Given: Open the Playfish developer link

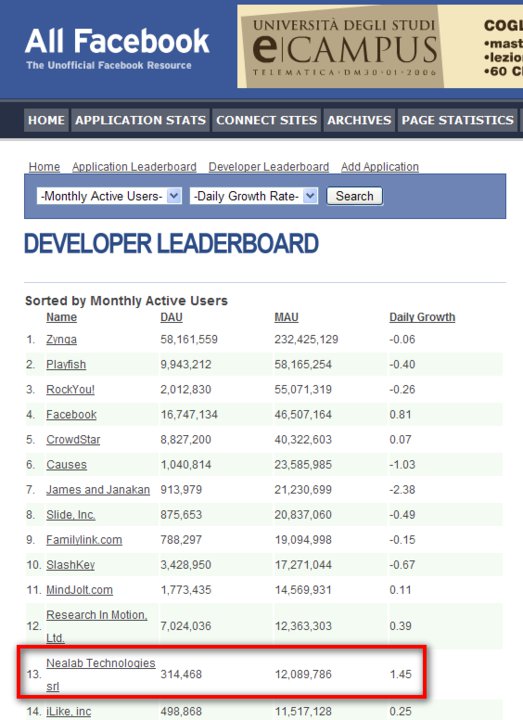Looking at the screenshot, I should click(x=66, y=365).
